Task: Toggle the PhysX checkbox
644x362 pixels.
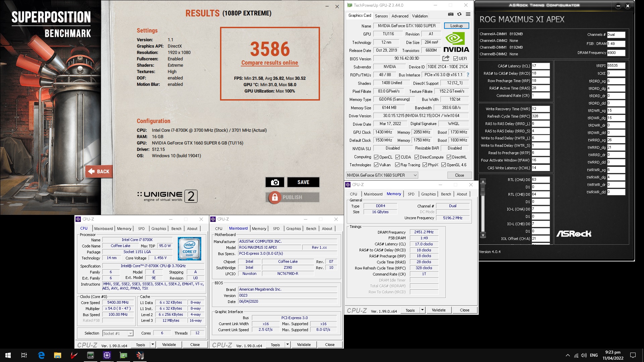Action: [x=425, y=165]
